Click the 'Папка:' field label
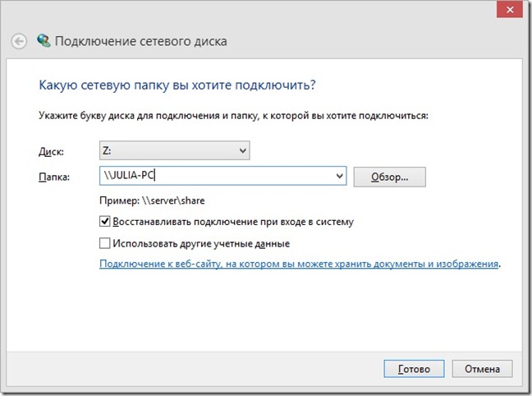The width and height of the screenshot is (532, 396). pos(52,176)
